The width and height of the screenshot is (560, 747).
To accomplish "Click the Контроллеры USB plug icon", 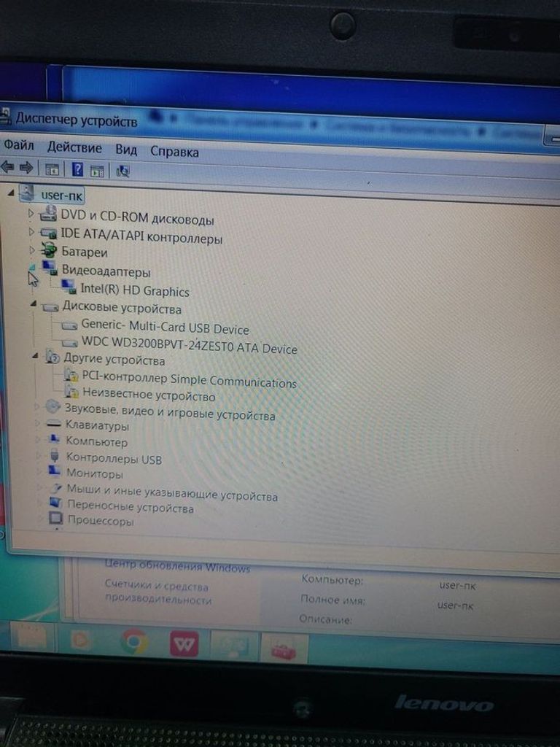I will [55, 456].
